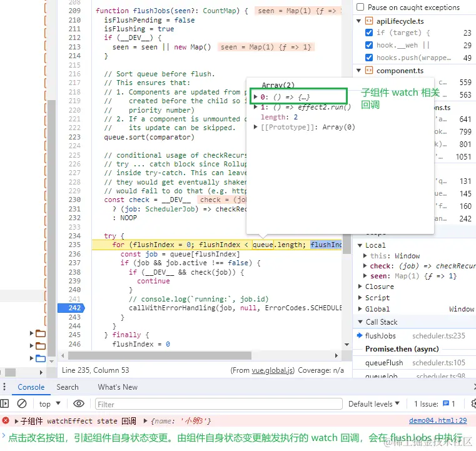Expand 'this: Window' scope variable
The width and height of the screenshot is (476, 451).
pyautogui.click(x=365, y=256)
